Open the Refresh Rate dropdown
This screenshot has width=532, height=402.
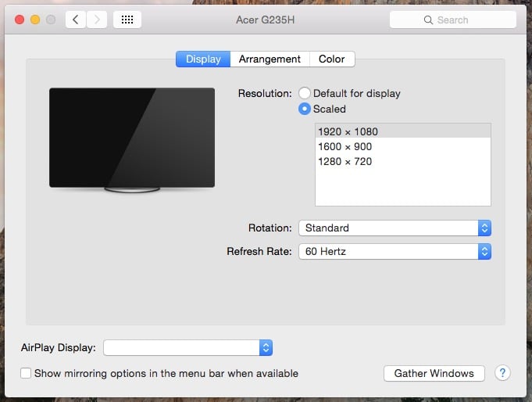click(395, 252)
